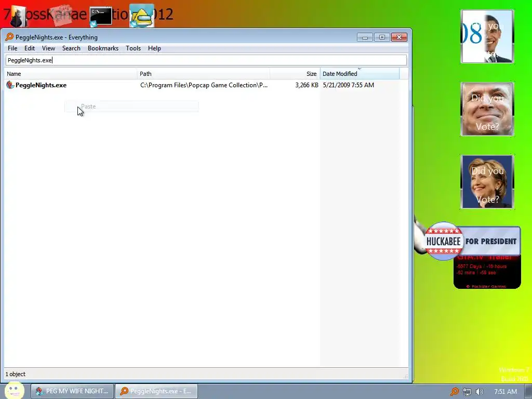The height and width of the screenshot is (399, 532).
Task: Click the Huckabee For President badge
Action: [472, 241]
